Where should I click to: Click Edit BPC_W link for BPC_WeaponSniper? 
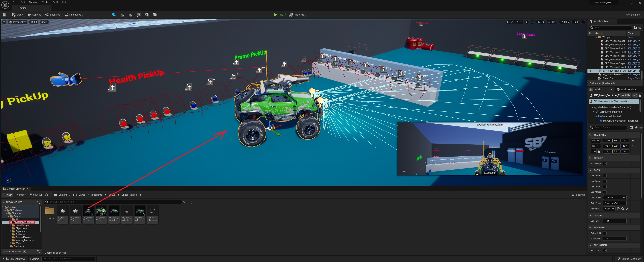tap(634, 63)
